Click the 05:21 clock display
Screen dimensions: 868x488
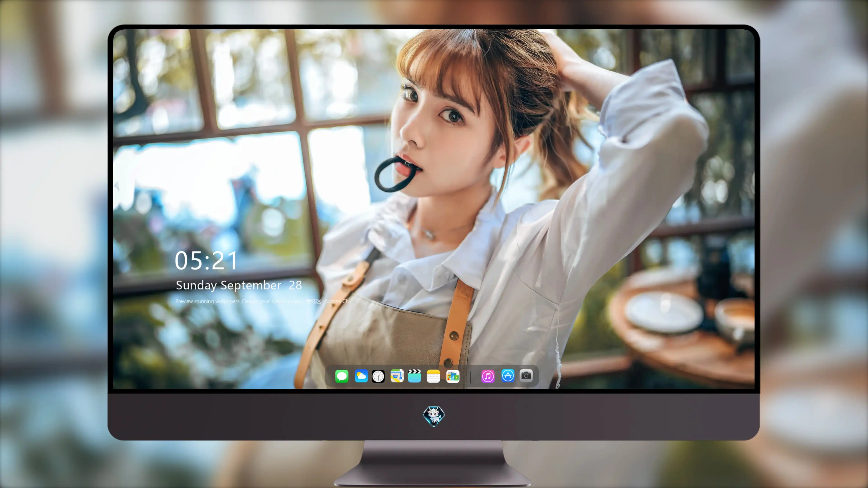pos(206,261)
